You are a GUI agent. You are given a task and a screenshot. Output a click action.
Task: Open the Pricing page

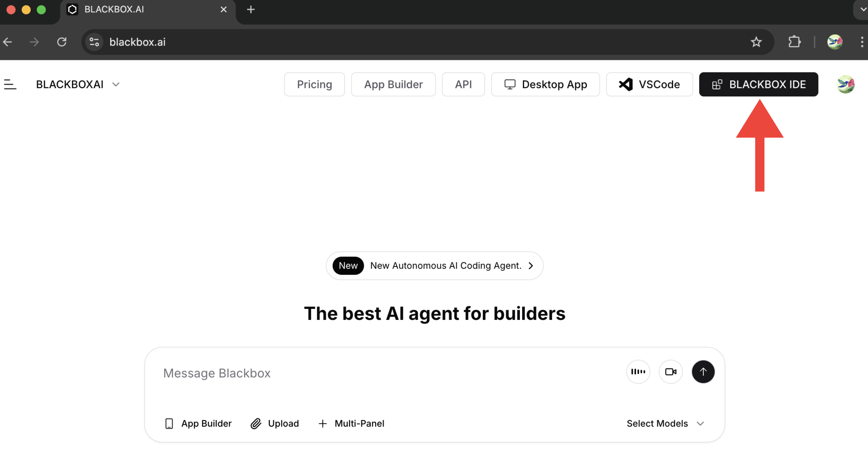pyautogui.click(x=314, y=84)
